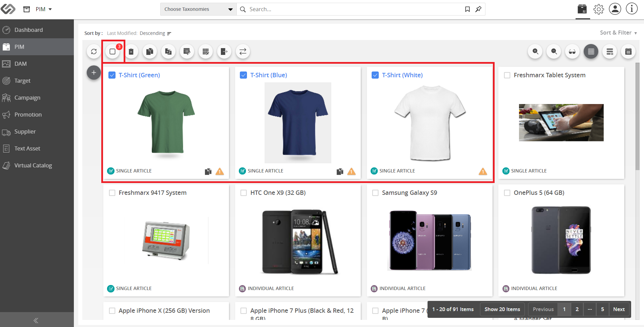Click the Samsung Galaxy S9 product image
Screen dimensions: 644x327
(430, 241)
